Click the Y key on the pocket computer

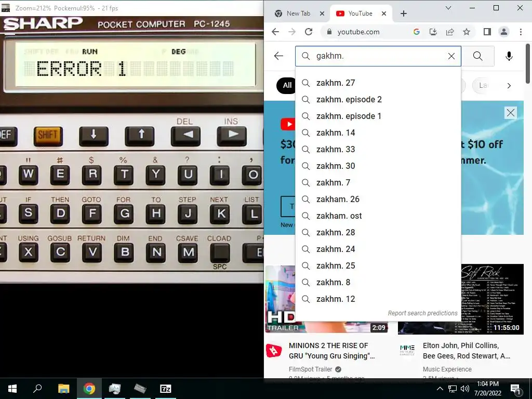point(156,175)
